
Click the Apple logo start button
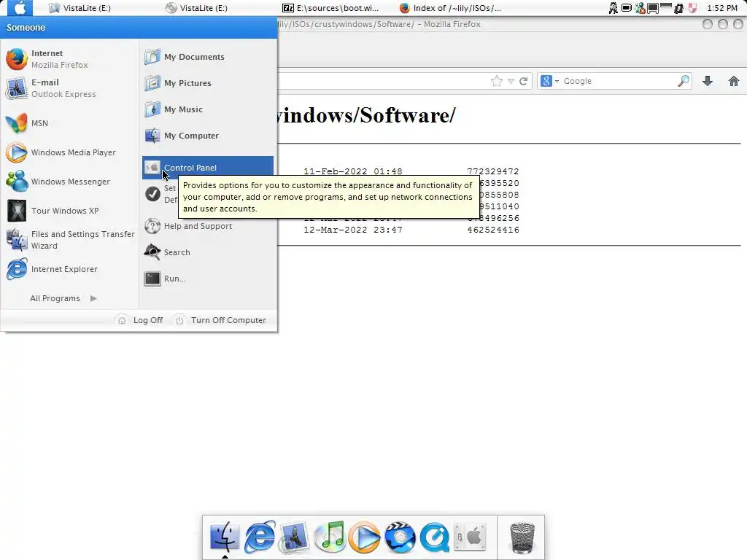(x=20, y=8)
